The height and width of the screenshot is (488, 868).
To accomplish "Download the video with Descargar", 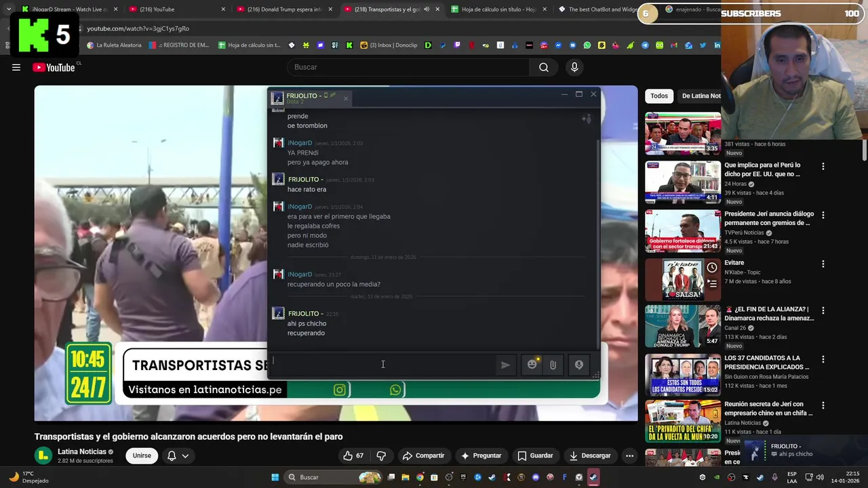I will coord(590,455).
